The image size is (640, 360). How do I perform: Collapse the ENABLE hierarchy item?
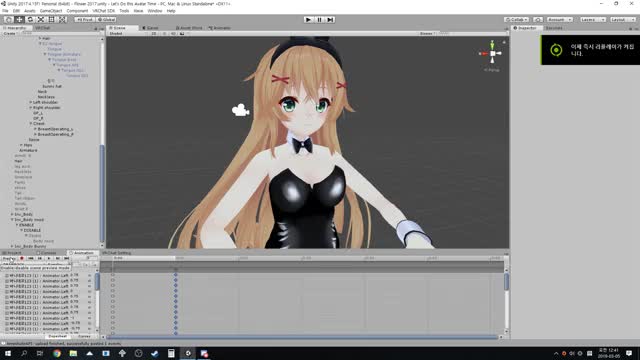tap(17, 225)
